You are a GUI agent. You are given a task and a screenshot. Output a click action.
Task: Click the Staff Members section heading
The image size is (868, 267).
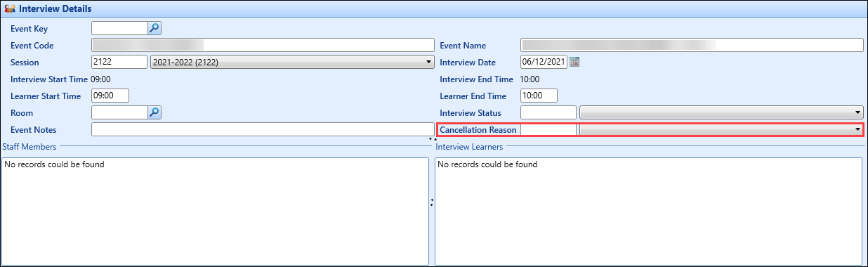click(30, 146)
